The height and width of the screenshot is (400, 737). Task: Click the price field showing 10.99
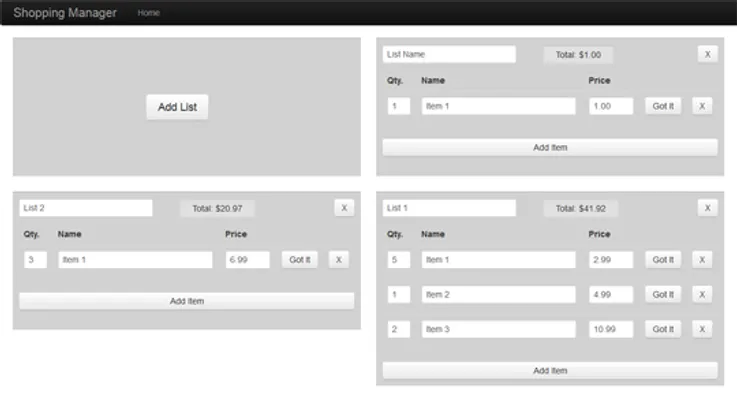(x=610, y=329)
